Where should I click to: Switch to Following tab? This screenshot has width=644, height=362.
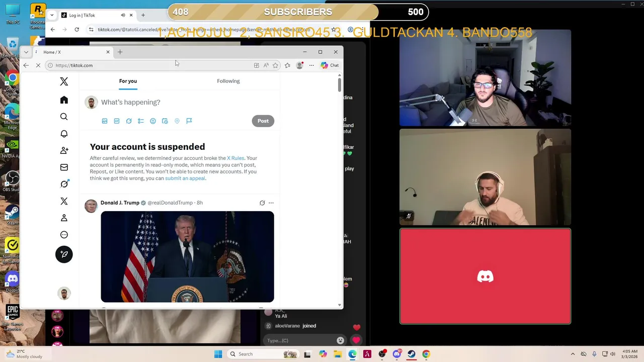[228, 81]
